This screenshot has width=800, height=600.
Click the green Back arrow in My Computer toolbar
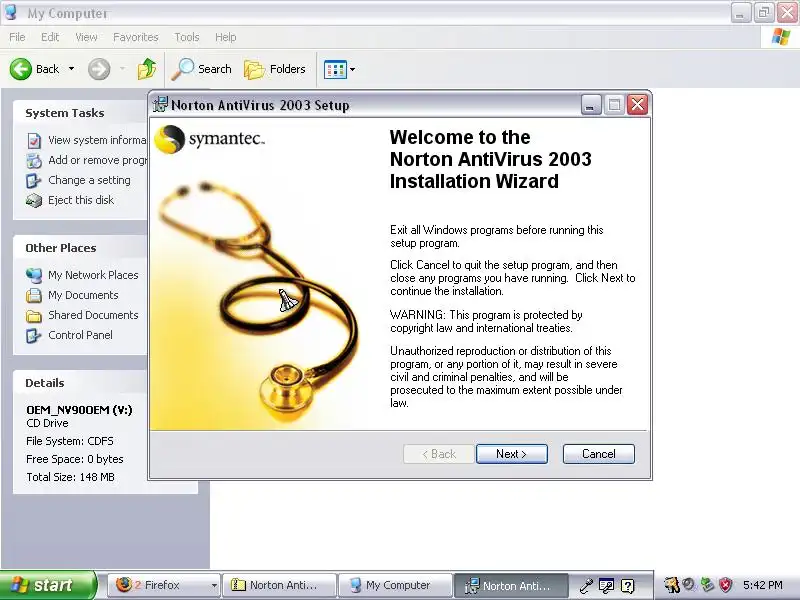(21, 69)
